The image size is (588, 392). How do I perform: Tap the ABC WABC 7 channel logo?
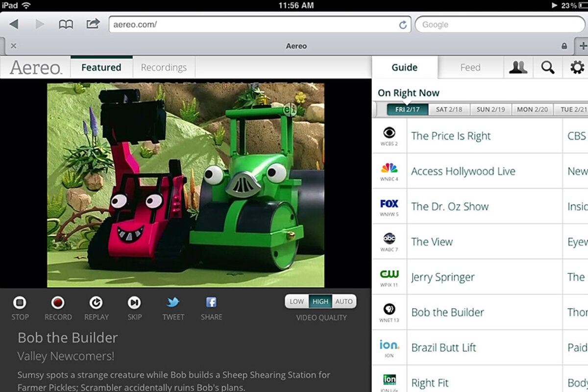pyautogui.click(x=390, y=242)
